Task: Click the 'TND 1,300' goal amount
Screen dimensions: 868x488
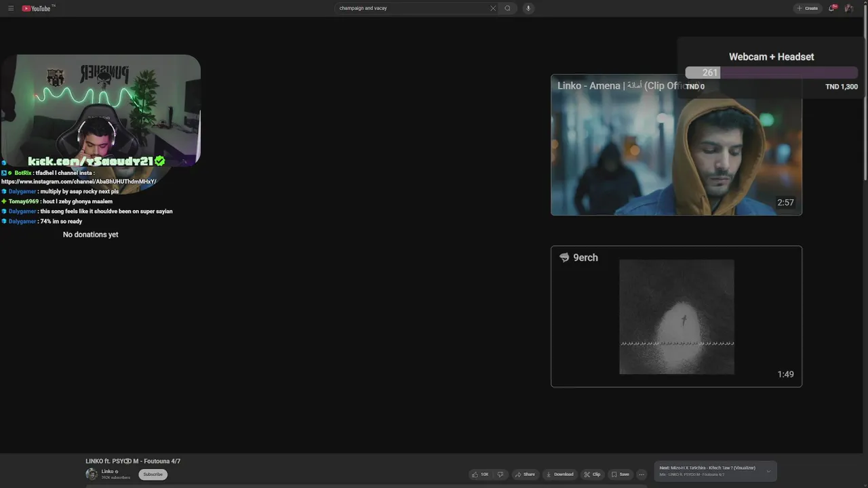Action: (842, 87)
